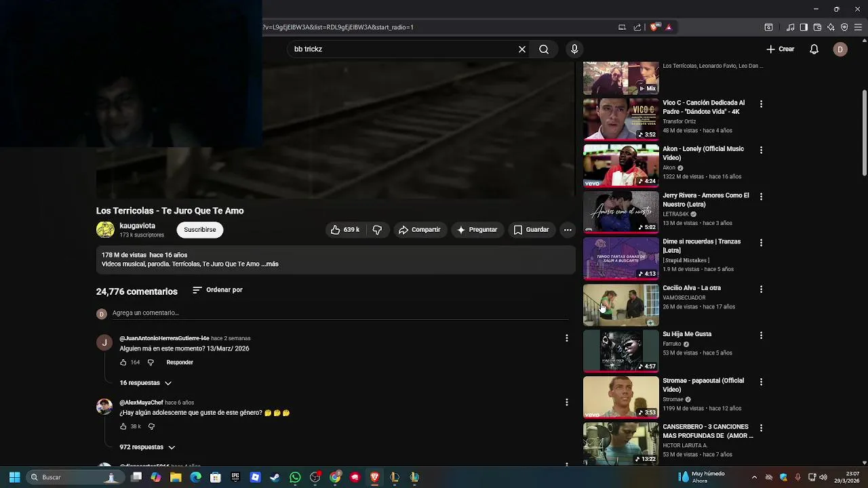This screenshot has height=488, width=868.
Task: Run search with the magnifier icon
Action: pos(544,49)
